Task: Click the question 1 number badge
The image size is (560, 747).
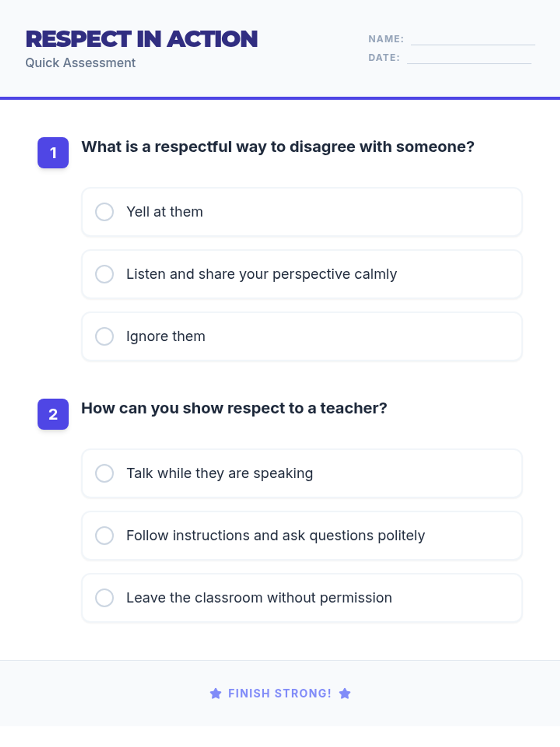Action: coord(53,153)
